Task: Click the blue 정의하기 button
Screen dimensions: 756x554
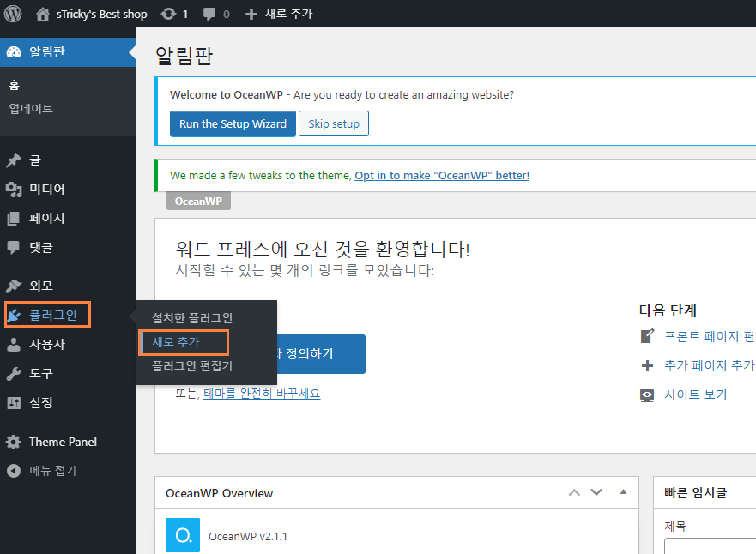Action: [321, 353]
